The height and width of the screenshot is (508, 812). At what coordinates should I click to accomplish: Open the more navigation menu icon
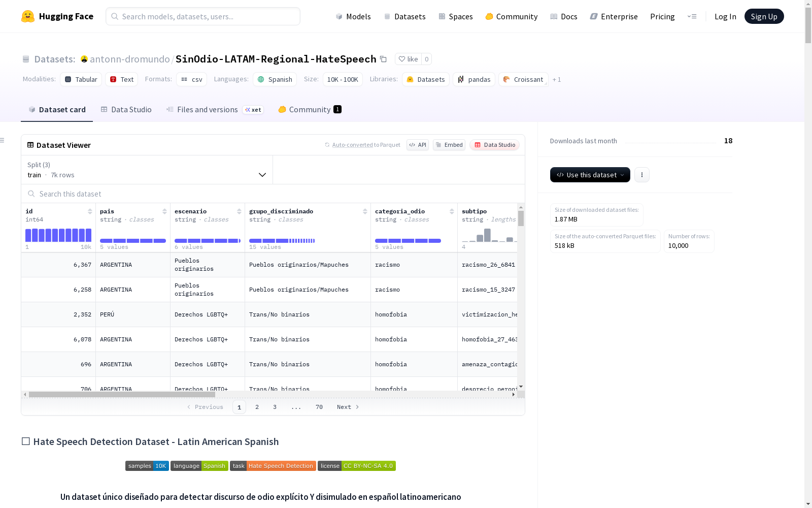pos(692,16)
